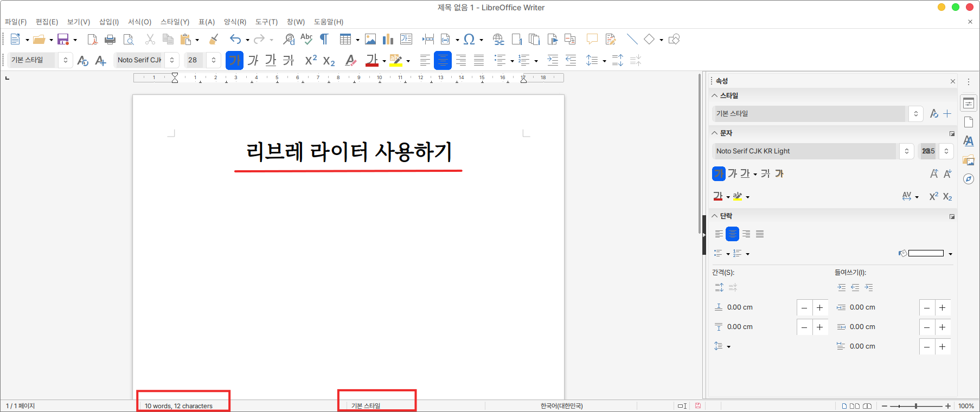Toggle formatting marks pilcrow button

(x=324, y=39)
